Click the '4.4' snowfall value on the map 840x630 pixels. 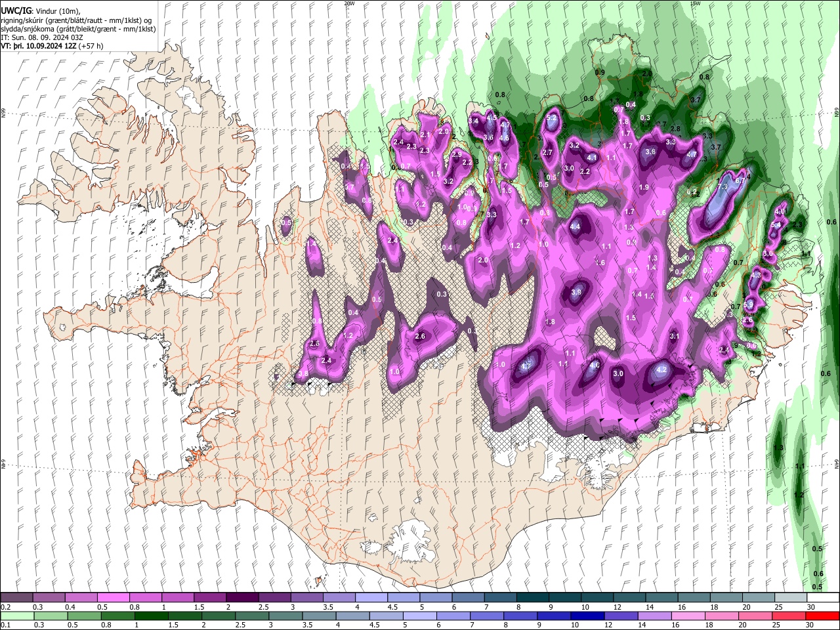tap(576, 226)
